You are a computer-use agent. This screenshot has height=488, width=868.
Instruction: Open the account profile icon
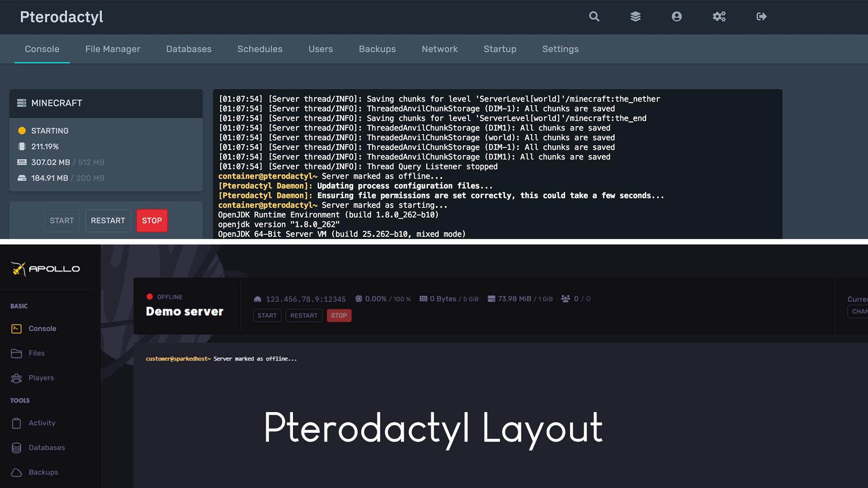676,17
